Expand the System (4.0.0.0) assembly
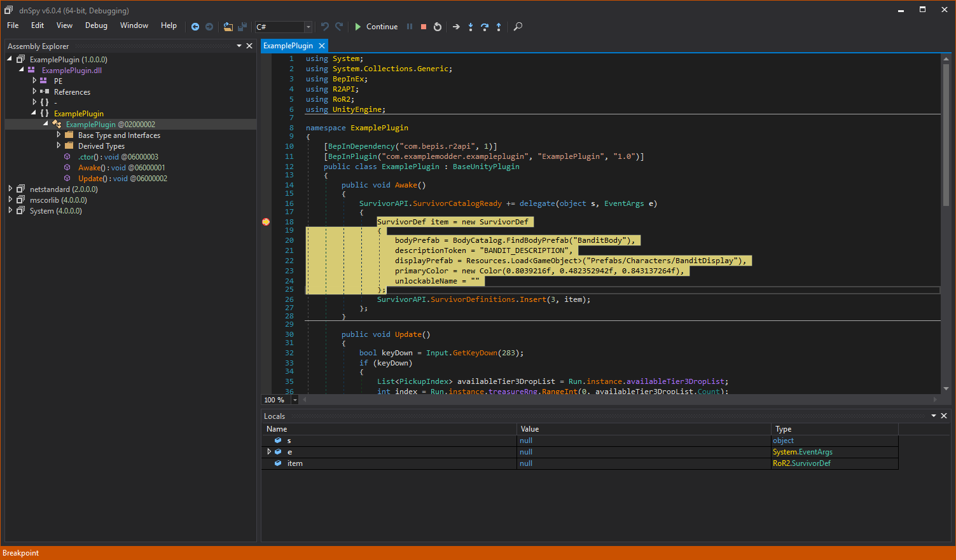The image size is (956, 560). [x=10, y=210]
